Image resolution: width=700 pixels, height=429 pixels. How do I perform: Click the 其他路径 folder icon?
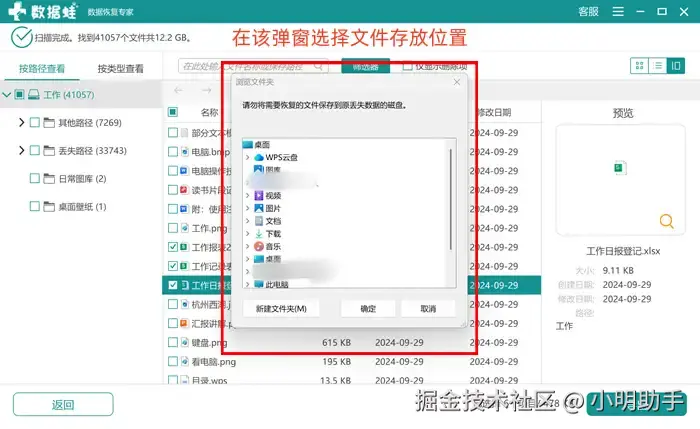point(49,123)
